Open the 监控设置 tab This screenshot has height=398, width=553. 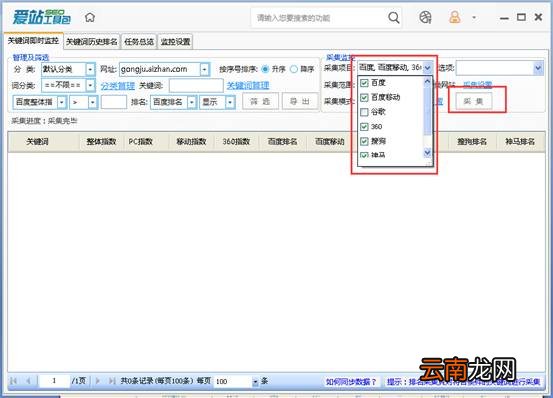pos(175,42)
